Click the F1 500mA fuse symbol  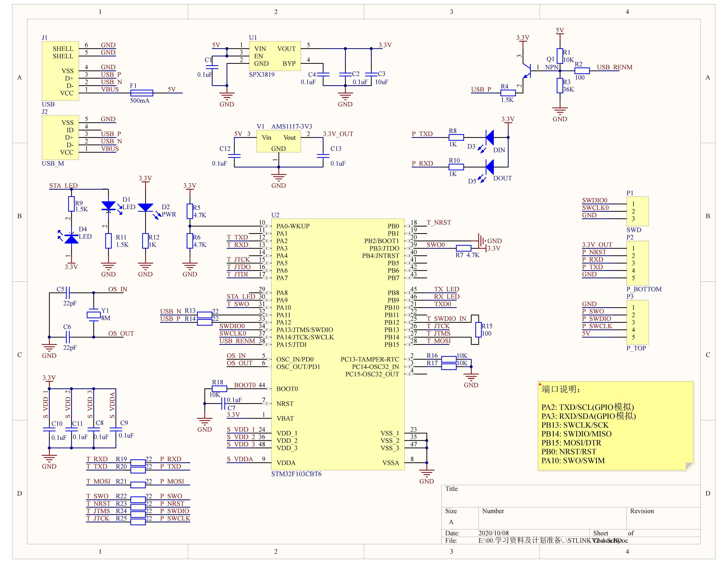coord(141,93)
